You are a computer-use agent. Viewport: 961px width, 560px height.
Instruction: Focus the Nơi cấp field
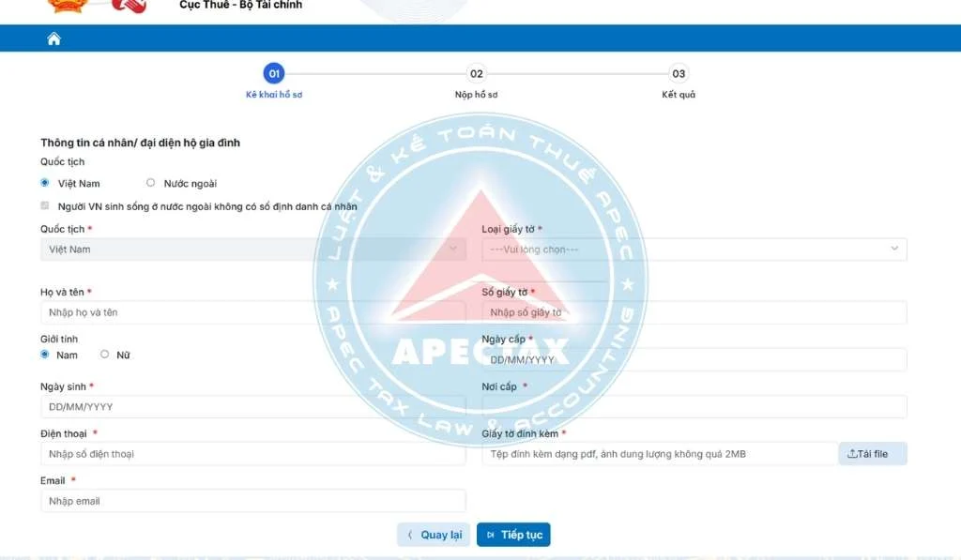pyautogui.click(x=694, y=407)
